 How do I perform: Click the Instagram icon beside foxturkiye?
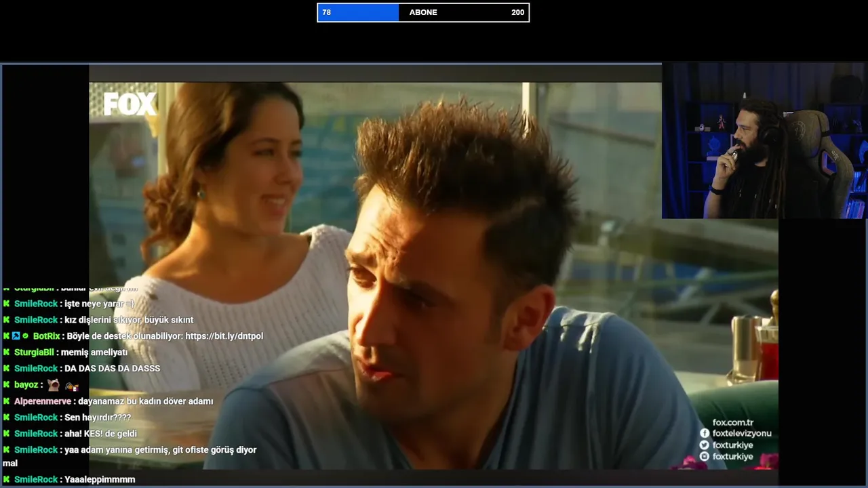pos(705,457)
